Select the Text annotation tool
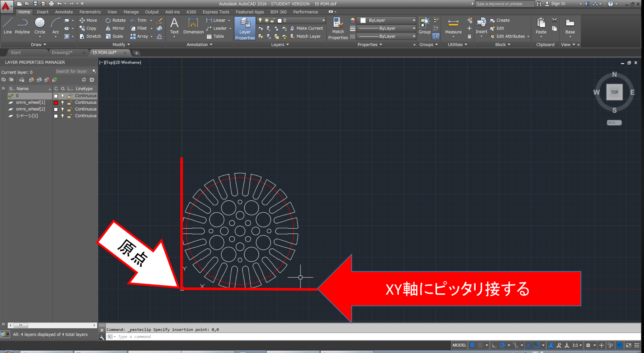 point(174,26)
